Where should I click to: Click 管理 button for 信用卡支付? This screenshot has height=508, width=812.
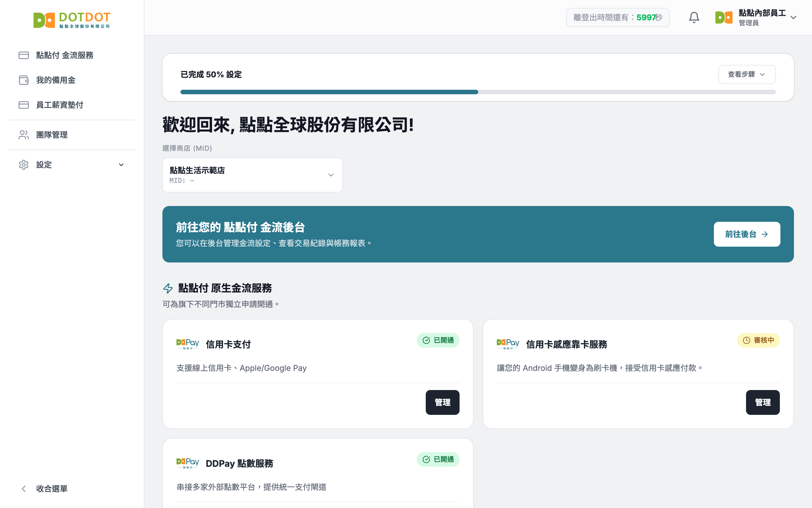click(x=443, y=402)
